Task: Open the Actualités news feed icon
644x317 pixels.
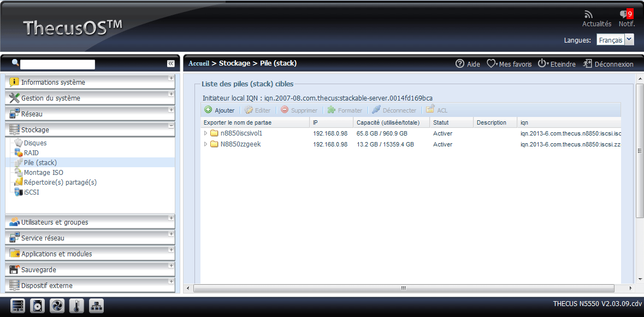Action: tap(596, 19)
